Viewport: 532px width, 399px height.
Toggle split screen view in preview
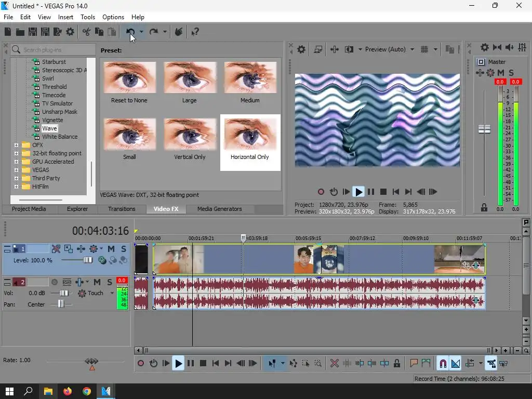[349, 49]
